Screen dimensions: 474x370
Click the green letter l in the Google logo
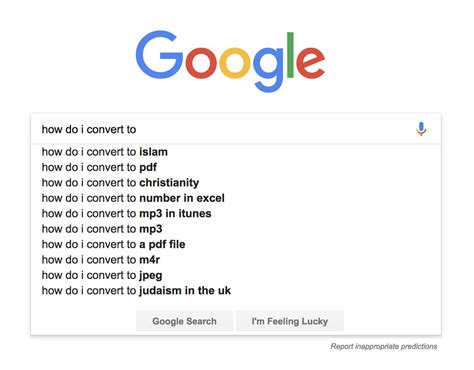click(x=290, y=55)
